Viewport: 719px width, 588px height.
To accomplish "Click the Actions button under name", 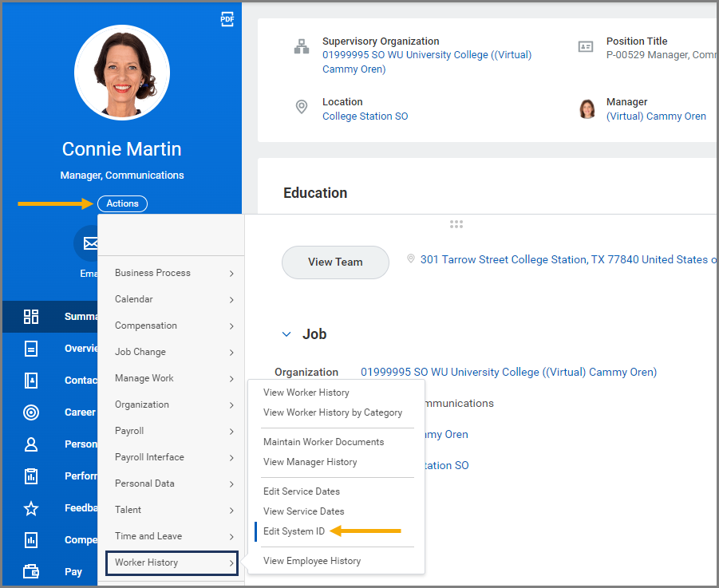I will [x=122, y=203].
